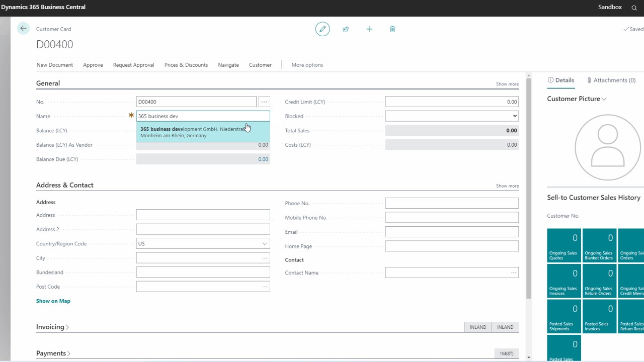644x362 pixels.
Task: Click the Total Sales 0.00 value
Action: (x=512, y=131)
